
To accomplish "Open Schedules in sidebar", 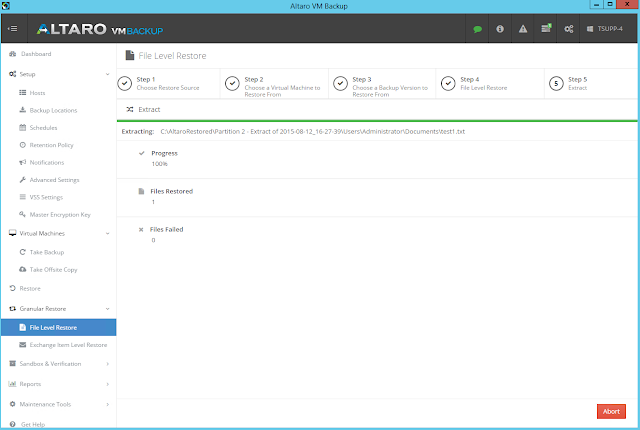I will click(x=43, y=128).
